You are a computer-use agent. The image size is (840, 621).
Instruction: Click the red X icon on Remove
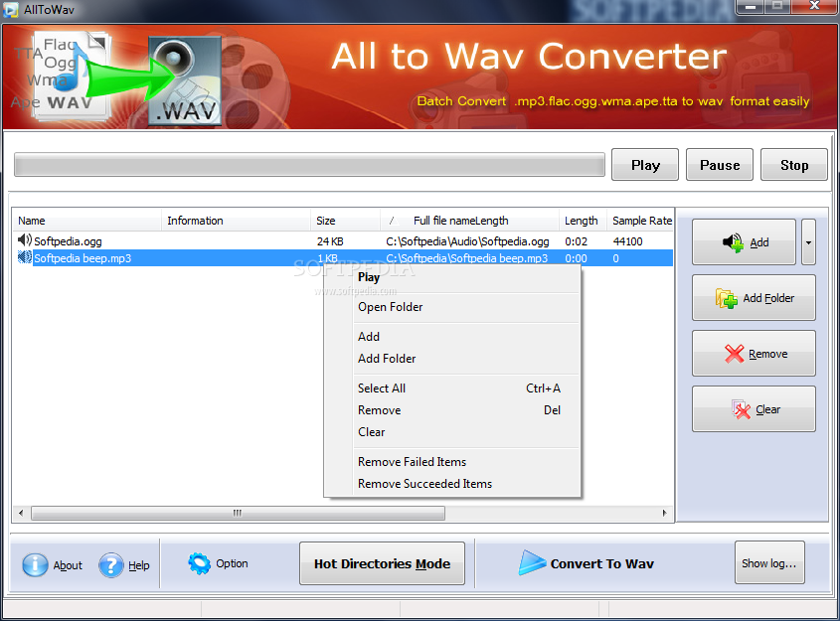pos(735,354)
